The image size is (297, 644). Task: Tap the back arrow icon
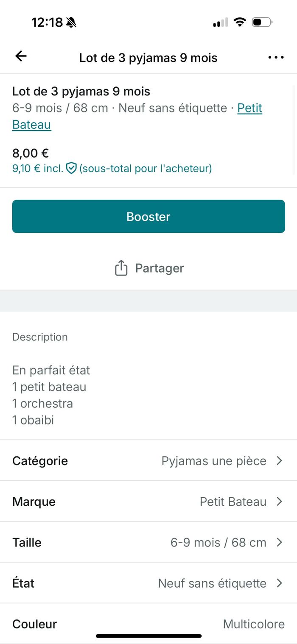pos(21,56)
